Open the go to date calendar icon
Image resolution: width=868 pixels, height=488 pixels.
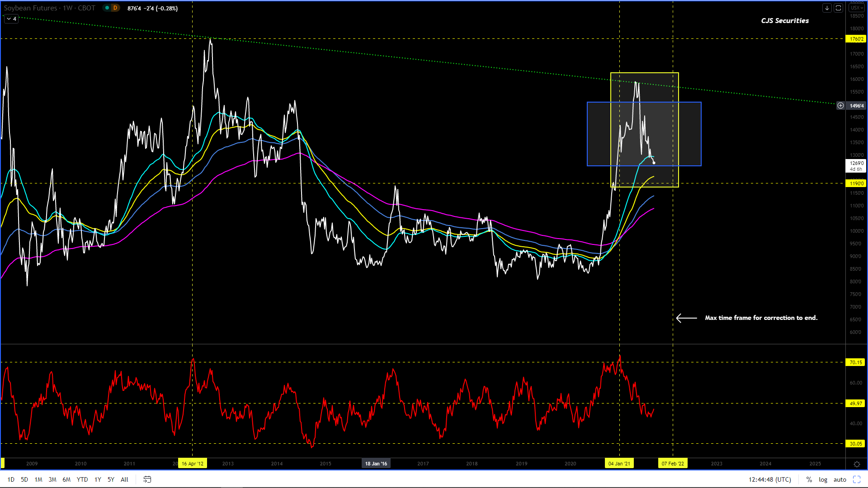147,479
